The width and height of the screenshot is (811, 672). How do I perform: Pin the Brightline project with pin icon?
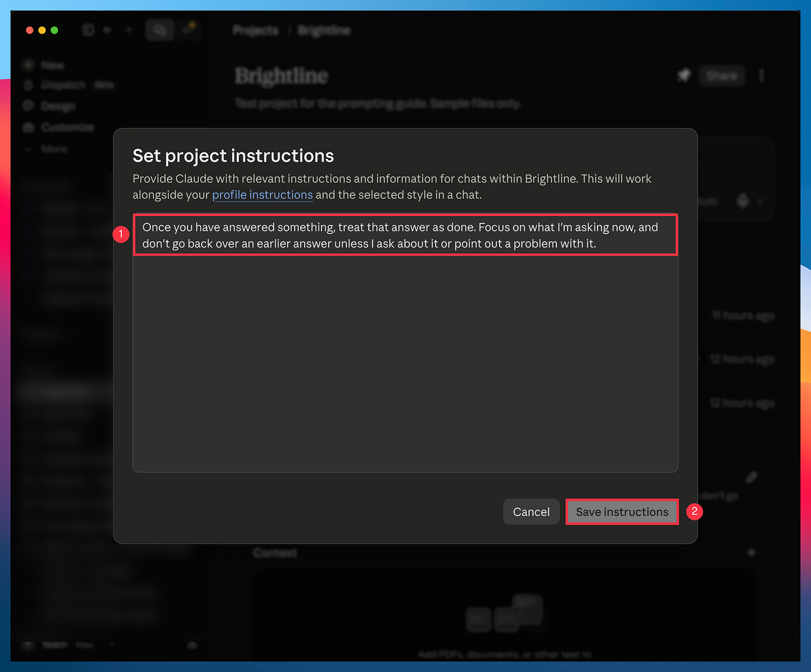[684, 75]
